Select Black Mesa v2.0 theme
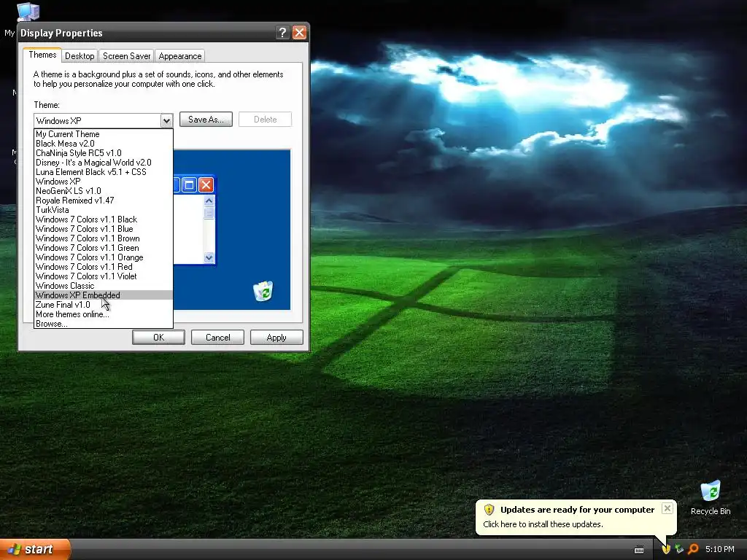 click(x=104, y=144)
